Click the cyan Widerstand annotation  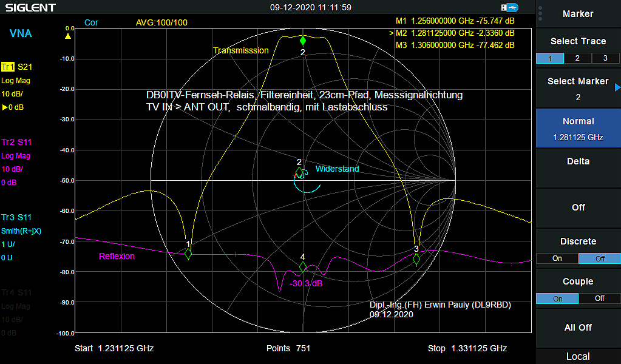pos(338,169)
